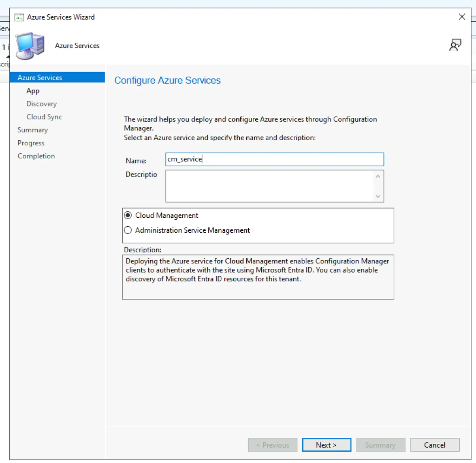
Task: Select the Cloud Management radio button
Action: click(x=128, y=215)
